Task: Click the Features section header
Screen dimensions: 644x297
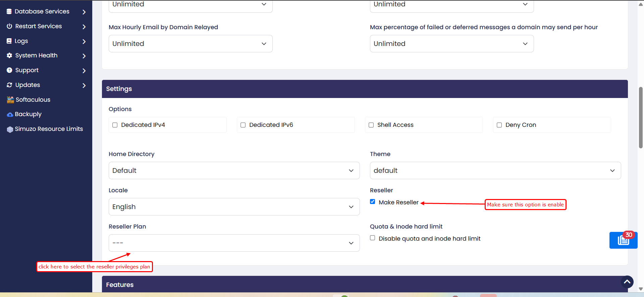Action: 365,284
